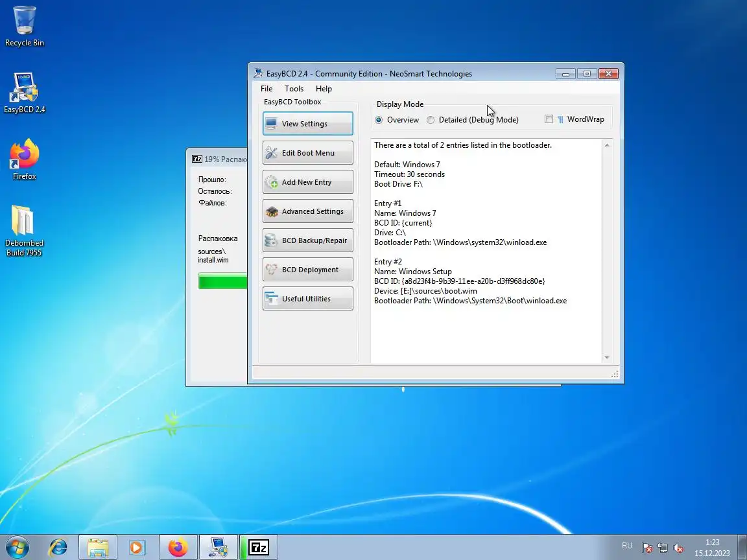The image size is (747, 560).
Task: Select the Overview display mode
Action: pyautogui.click(x=379, y=120)
